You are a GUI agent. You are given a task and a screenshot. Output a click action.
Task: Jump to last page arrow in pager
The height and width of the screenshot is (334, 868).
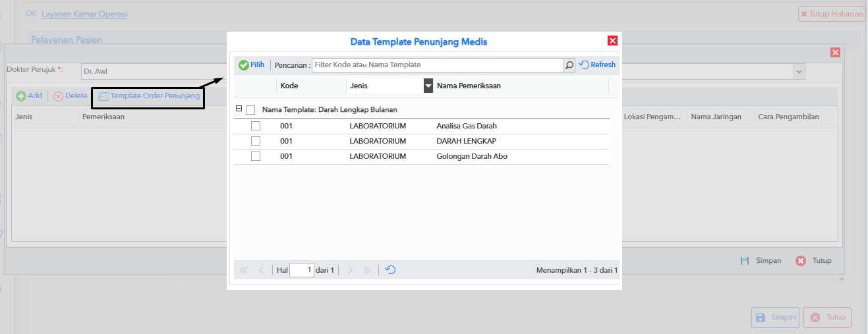pos(367,270)
